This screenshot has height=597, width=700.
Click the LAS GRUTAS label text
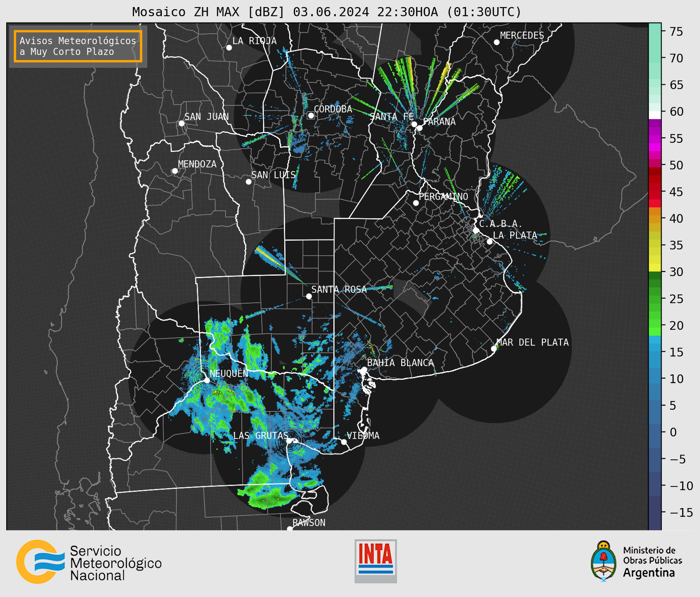261,436
